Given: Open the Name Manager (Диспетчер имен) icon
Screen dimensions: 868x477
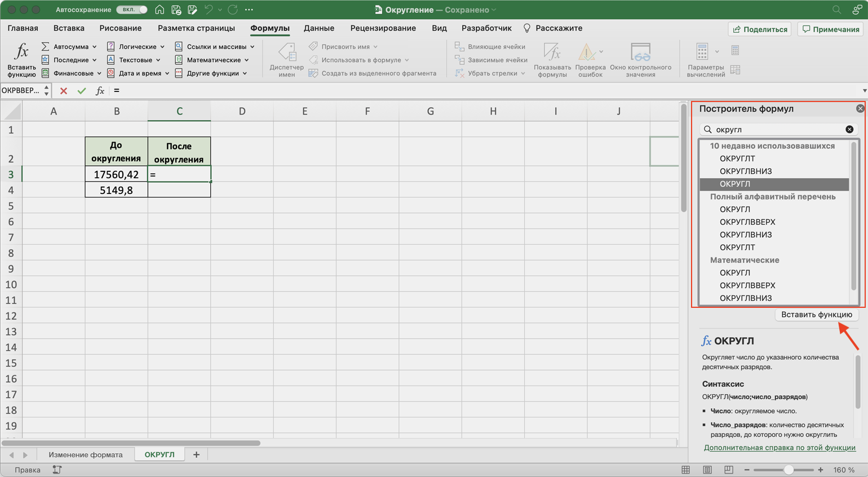Looking at the screenshot, I should pyautogui.click(x=286, y=53).
